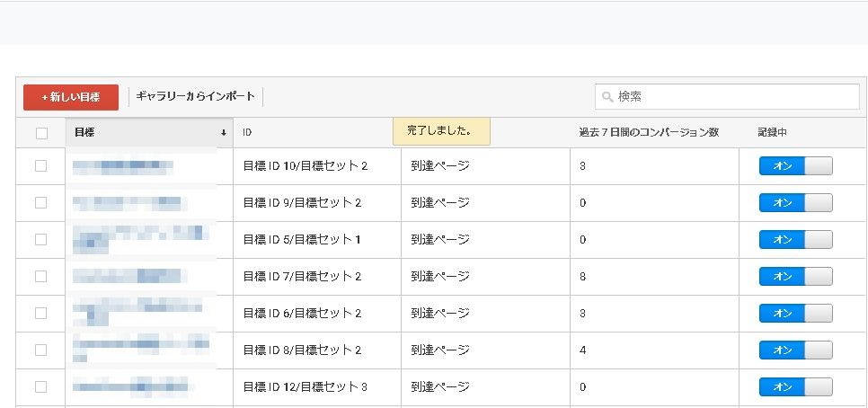This screenshot has height=408, width=868.
Task: Tick the select-all checkbox in header
Action: coord(41,133)
